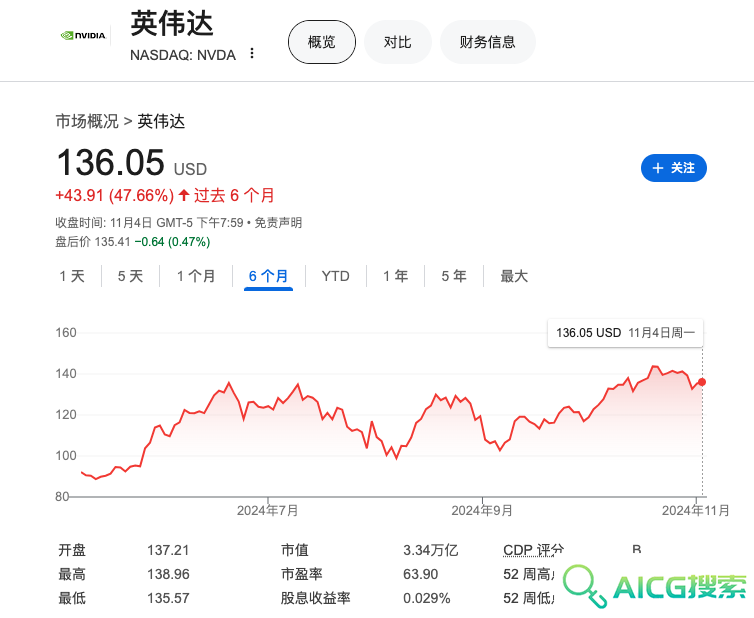Click the 2024年7月 axis label
The width and height of the screenshot is (754, 618).
[x=267, y=510]
